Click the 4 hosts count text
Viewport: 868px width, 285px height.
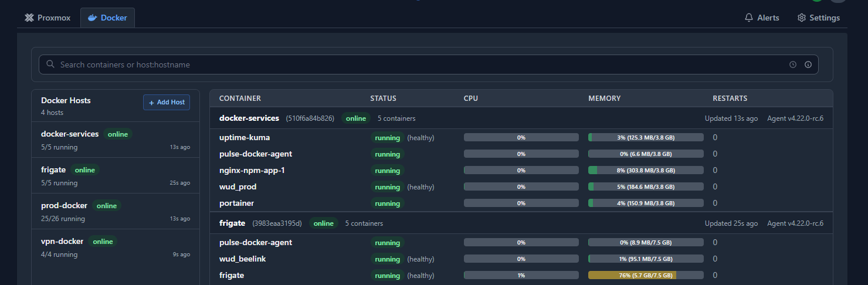(x=52, y=113)
